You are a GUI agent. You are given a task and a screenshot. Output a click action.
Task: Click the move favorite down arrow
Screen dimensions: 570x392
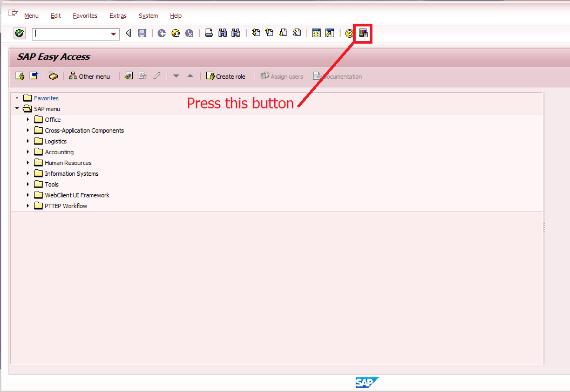(x=176, y=76)
